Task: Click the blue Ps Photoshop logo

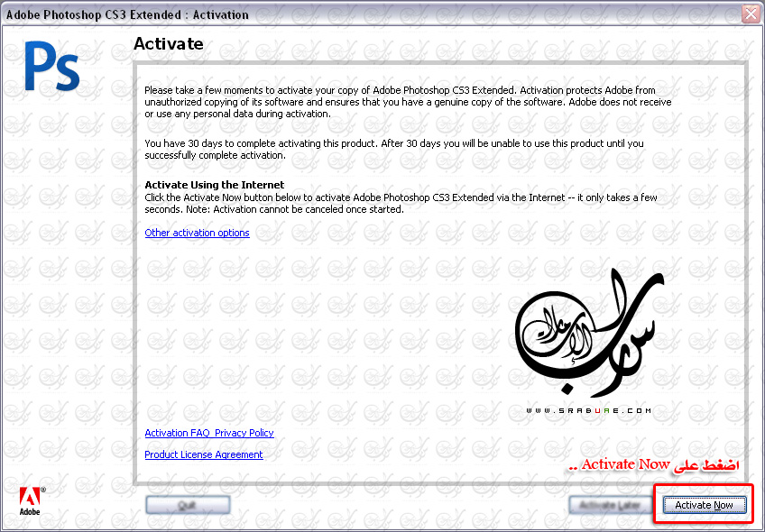Action: pyautogui.click(x=52, y=68)
